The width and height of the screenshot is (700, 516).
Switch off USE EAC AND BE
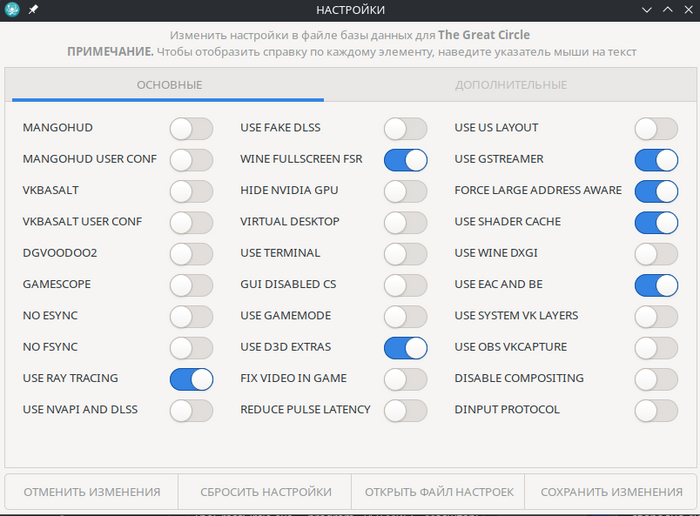[x=656, y=285]
